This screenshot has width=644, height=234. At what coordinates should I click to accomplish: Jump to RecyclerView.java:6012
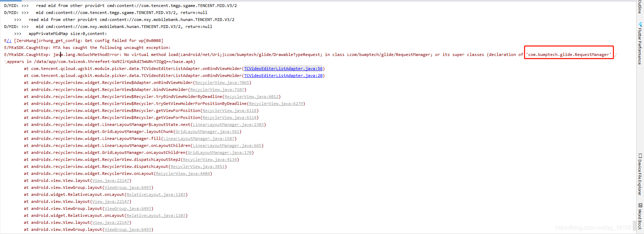[x=252, y=97]
